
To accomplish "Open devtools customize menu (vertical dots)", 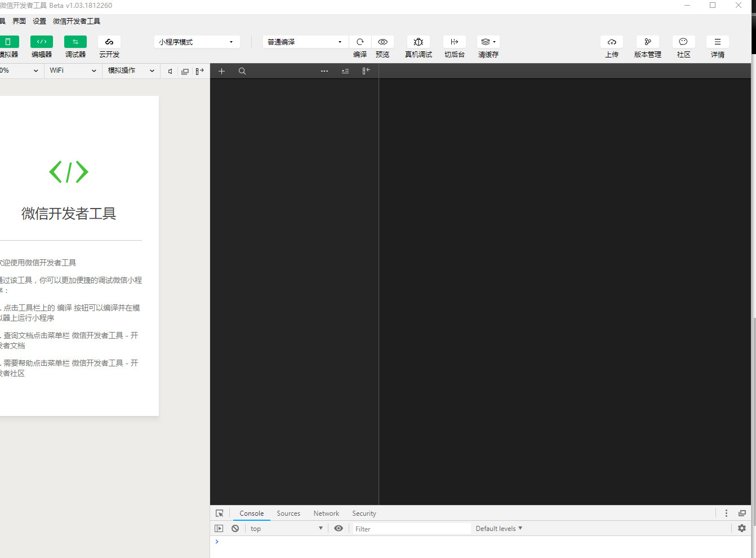I will (726, 513).
